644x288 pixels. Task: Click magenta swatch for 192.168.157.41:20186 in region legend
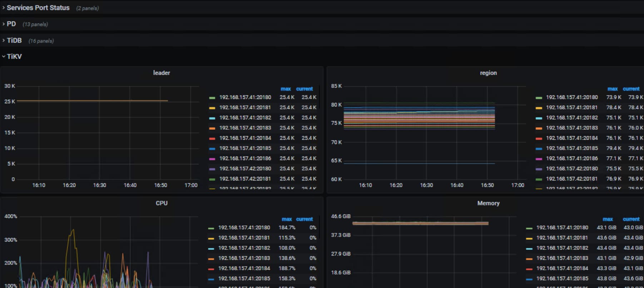539,159
